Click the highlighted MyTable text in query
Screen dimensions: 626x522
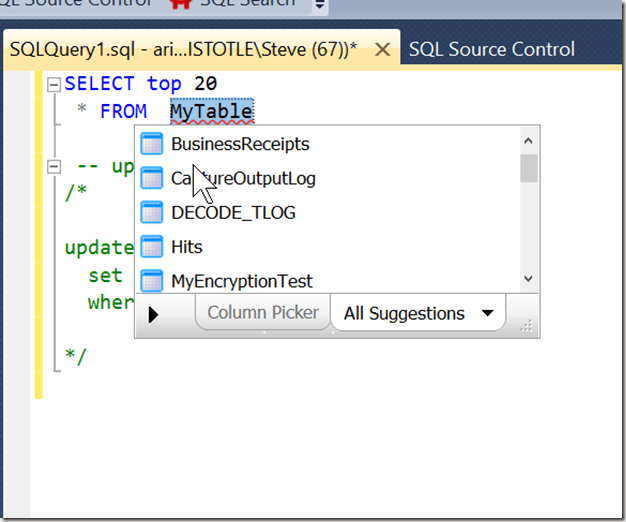pyautogui.click(x=212, y=111)
